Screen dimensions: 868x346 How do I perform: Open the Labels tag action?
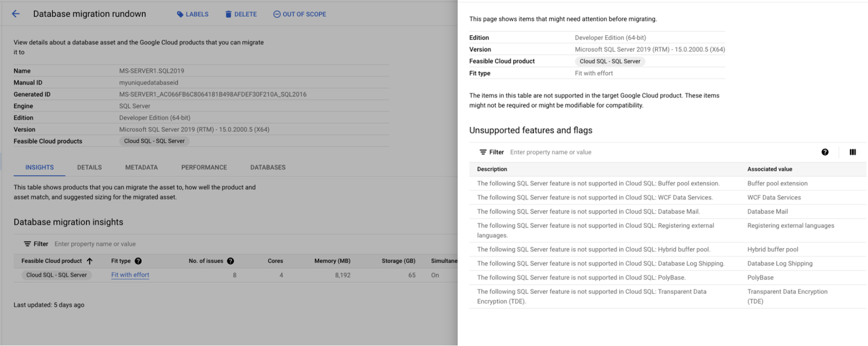pos(193,14)
